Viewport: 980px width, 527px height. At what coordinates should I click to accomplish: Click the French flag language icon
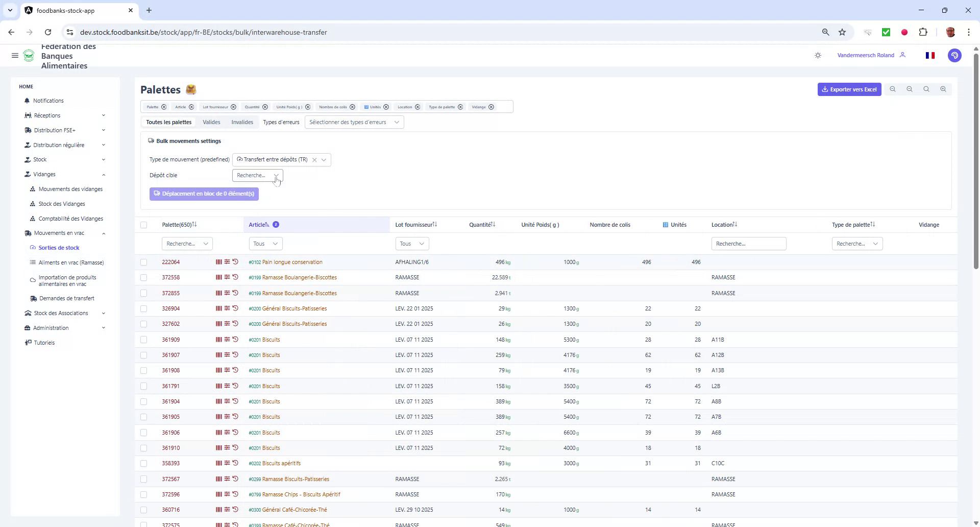930,55
